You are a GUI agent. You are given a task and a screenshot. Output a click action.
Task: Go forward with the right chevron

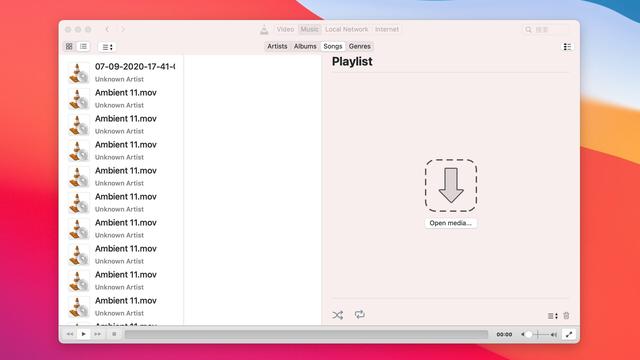tap(123, 29)
